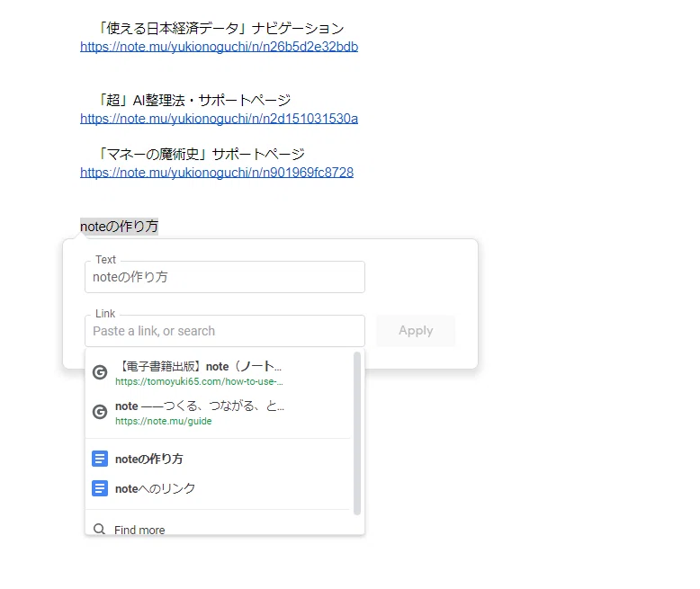This screenshot has height=589, width=700.
Task: Click Google icon beside tomoyuki65 result
Action: (x=100, y=372)
